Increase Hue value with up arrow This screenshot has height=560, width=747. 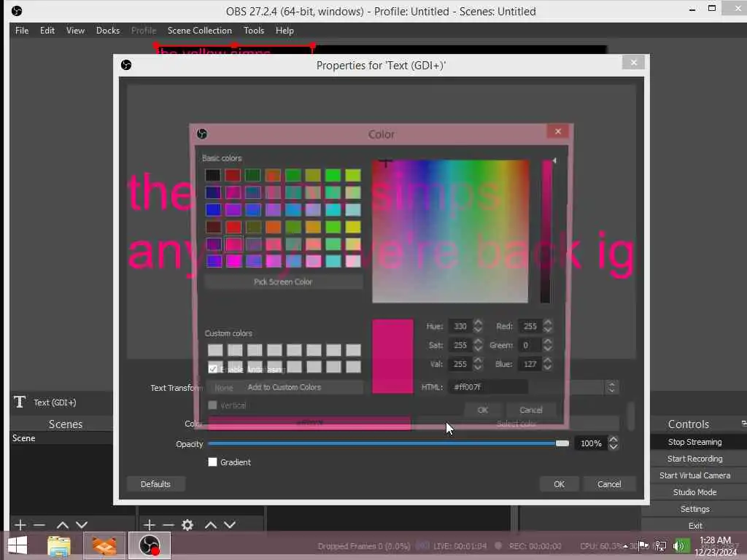(478, 322)
